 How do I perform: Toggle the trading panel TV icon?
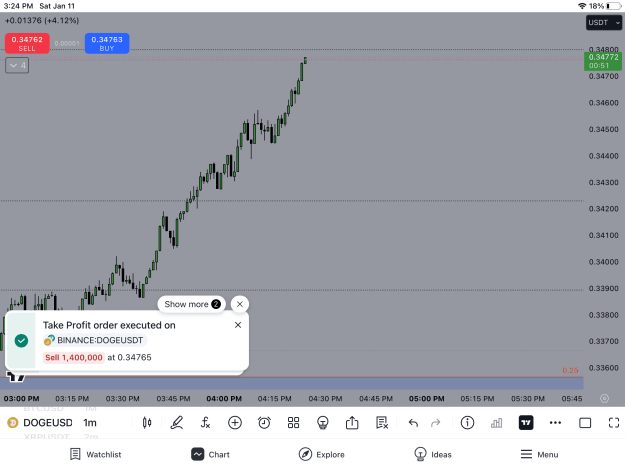526,423
